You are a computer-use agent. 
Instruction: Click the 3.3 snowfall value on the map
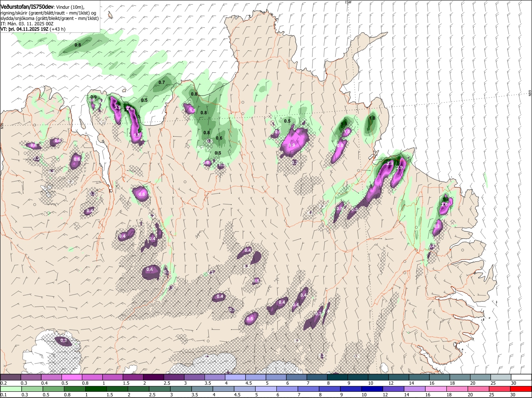117,107
